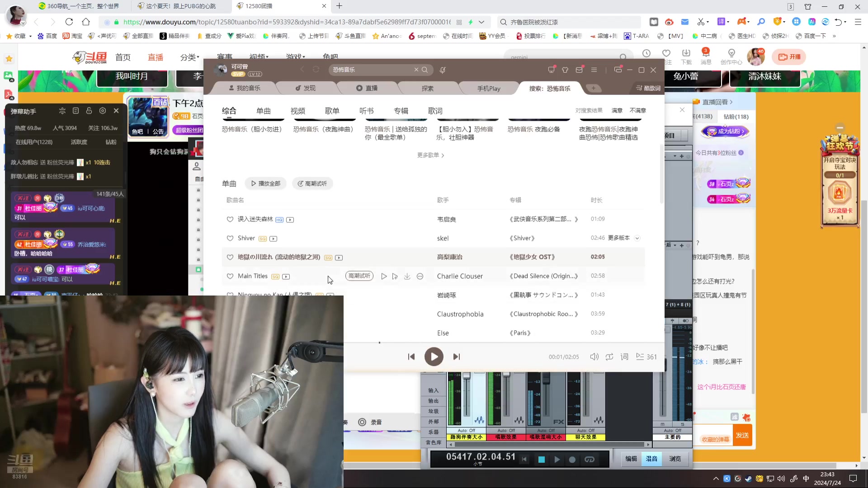Click 高潮试听 for Main Titles row
The width and height of the screenshot is (868, 488).
(x=359, y=276)
